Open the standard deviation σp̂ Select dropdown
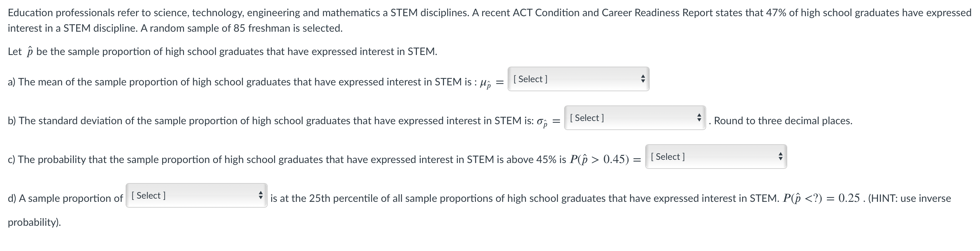The width and height of the screenshot is (980, 251). [x=634, y=118]
